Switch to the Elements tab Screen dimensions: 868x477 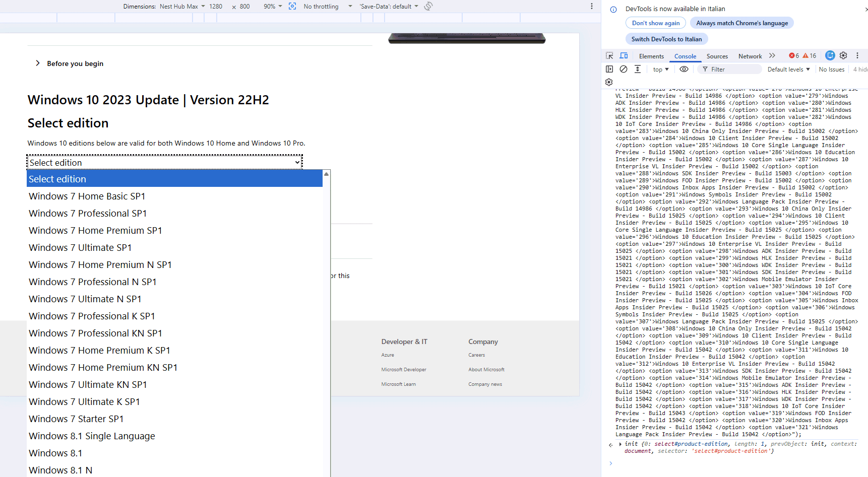[x=651, y=56]
